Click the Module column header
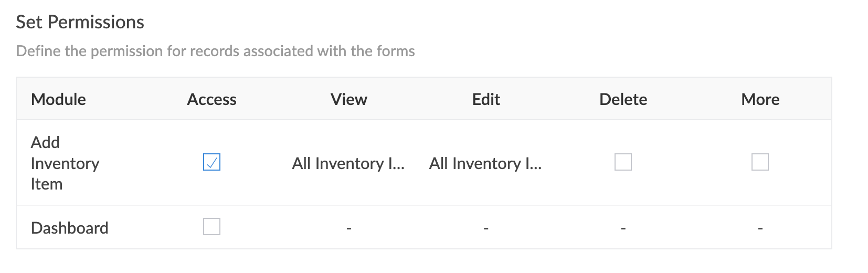 (58, 99)
